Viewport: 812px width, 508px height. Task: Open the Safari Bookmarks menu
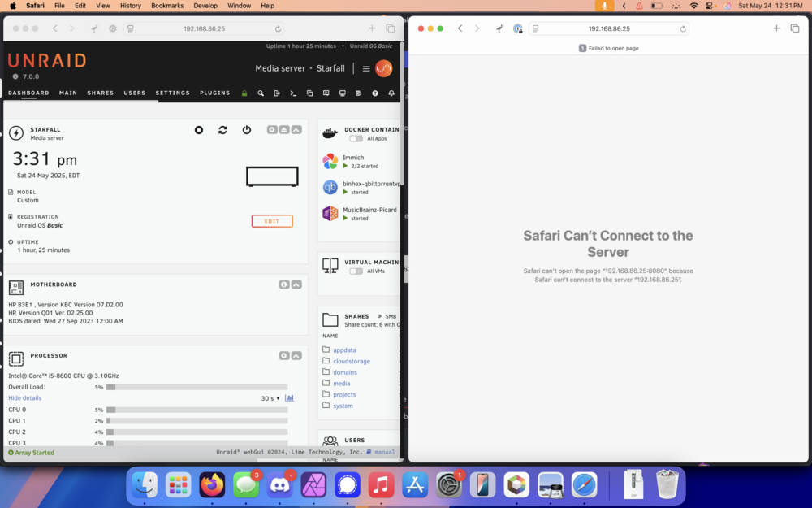tap(167, 6)
